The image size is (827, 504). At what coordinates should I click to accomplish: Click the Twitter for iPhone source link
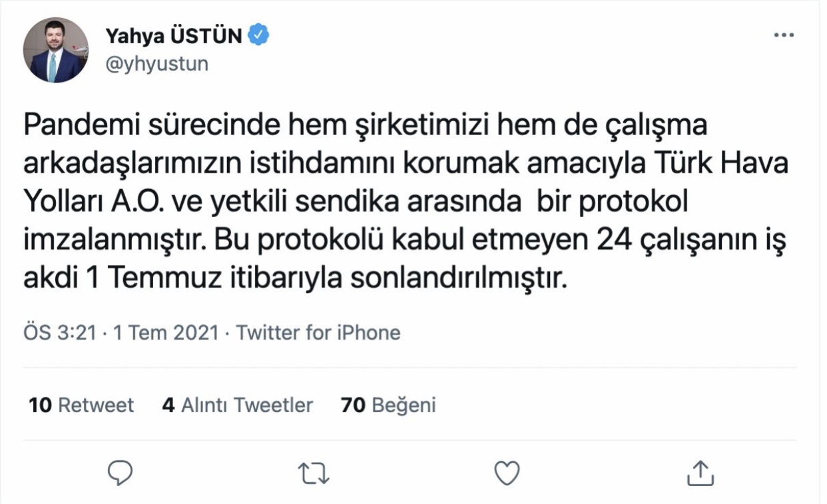pyautogui.click(x=319, y=332)
